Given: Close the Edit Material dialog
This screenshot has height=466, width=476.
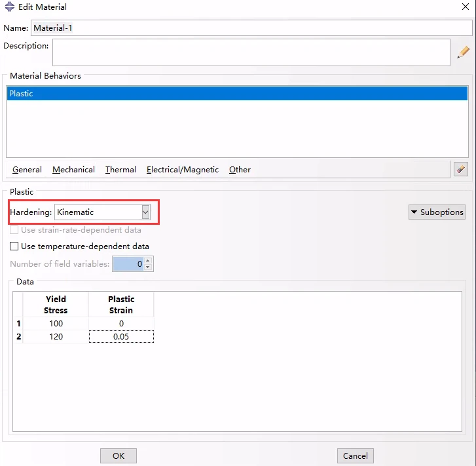Looking at the screenshot, I should point(465,7).
